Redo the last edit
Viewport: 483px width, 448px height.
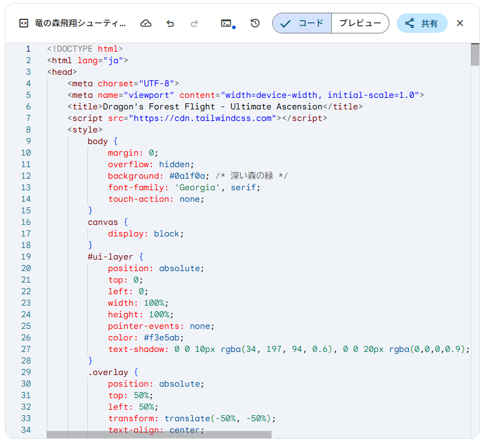pos(194,24)
